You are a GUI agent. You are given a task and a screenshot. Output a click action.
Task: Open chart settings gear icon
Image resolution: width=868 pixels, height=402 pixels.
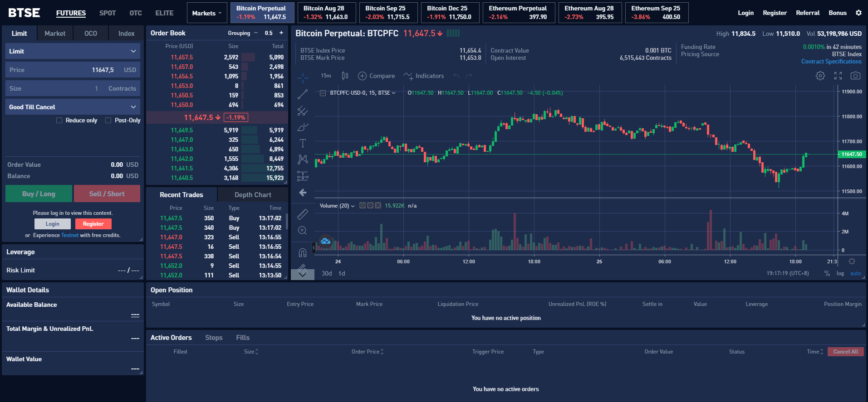click(x=820, y=76)
